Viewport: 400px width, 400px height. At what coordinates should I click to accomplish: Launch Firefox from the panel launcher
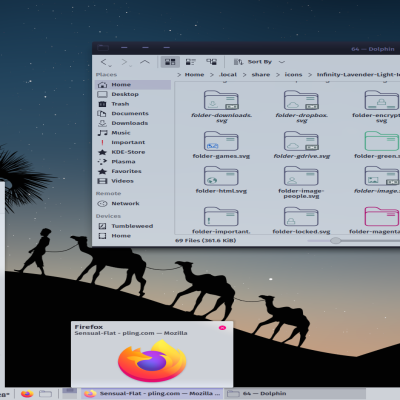pos(27,394)
